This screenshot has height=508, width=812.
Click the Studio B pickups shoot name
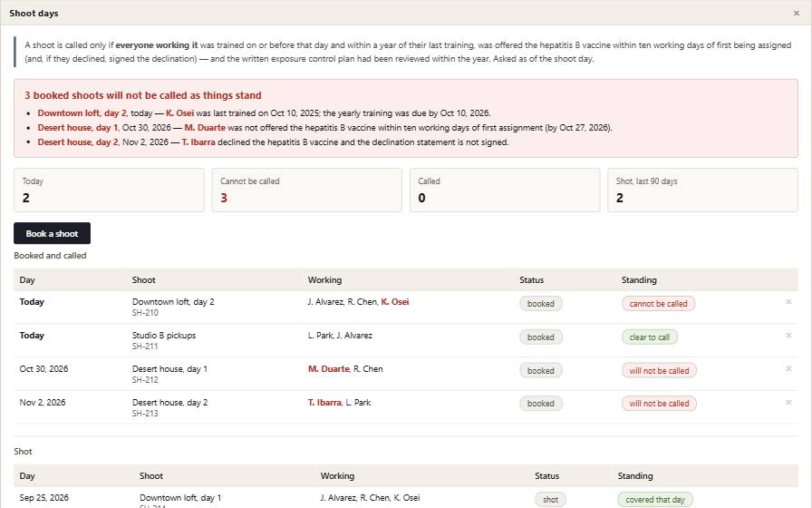click(164, 336)
